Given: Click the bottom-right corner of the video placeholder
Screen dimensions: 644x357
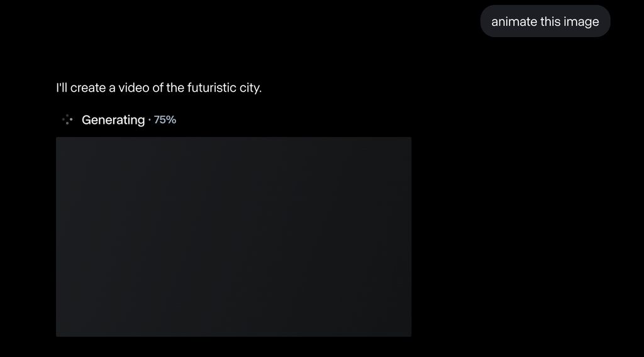Looking at the screenshot, I should (409, 334).
